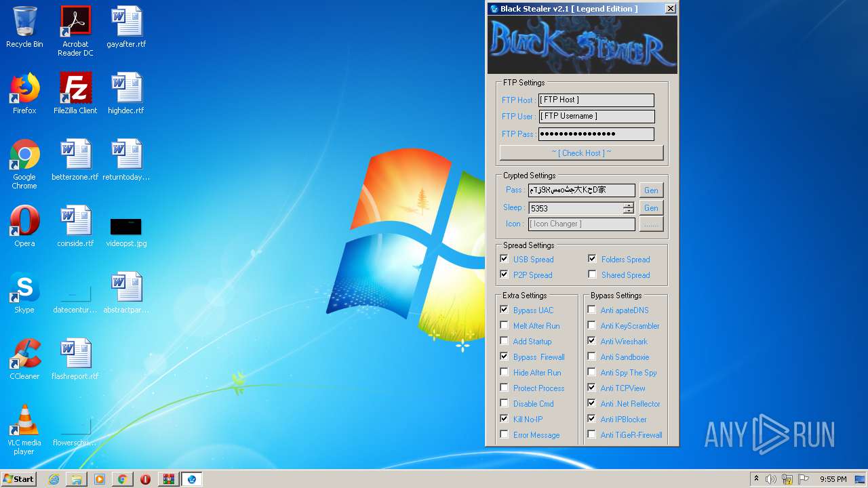Click Gen button next to Sleep
This screenshot has height=488, width=868.
coord(651,208)
